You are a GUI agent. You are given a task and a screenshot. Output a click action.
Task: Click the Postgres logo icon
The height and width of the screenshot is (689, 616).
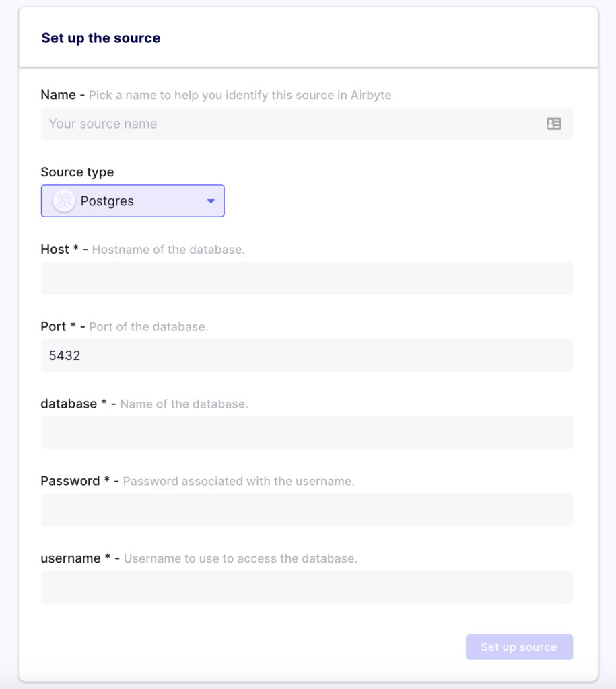(x=64, y=201)
